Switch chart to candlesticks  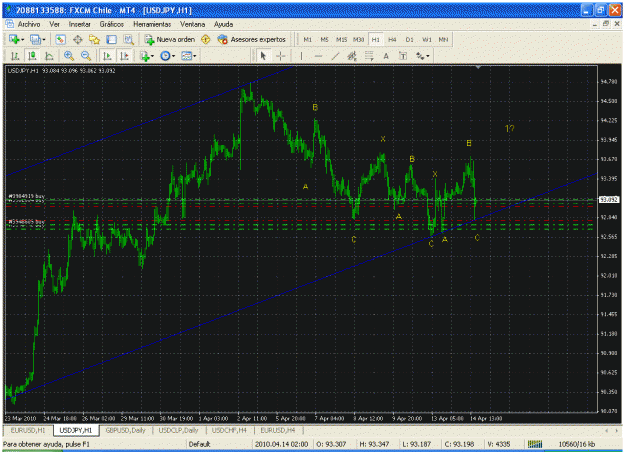[x=32, y=56]
